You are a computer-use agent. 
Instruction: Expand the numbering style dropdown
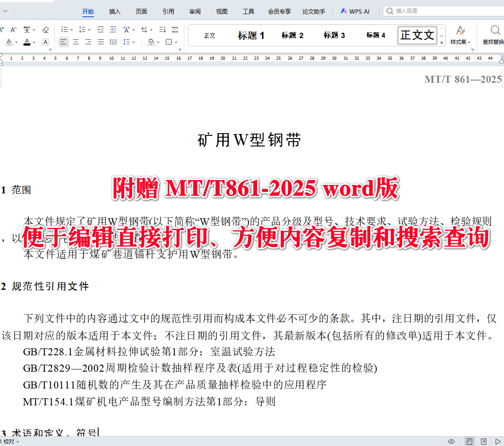coord(89,30)
